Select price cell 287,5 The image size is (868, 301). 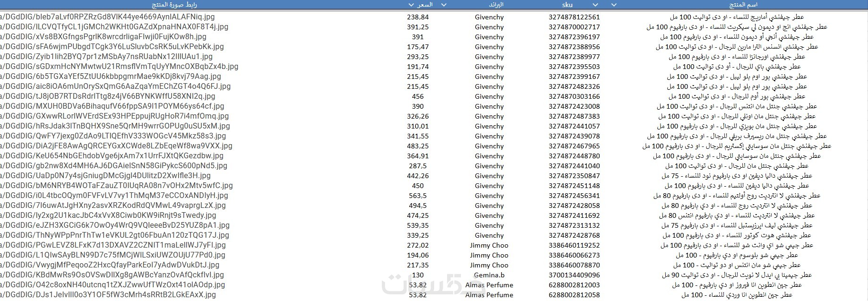pyautogui.click(x=418, y=166)
